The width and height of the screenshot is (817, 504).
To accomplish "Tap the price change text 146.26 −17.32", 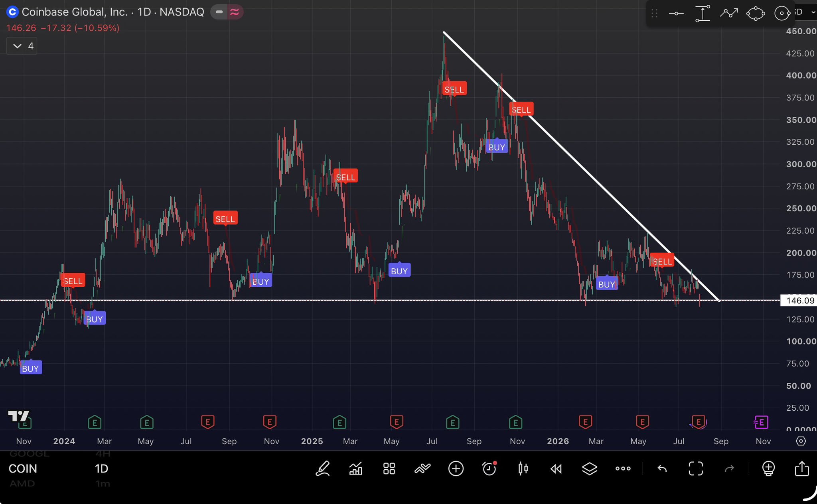I will (x=63, y=28).
